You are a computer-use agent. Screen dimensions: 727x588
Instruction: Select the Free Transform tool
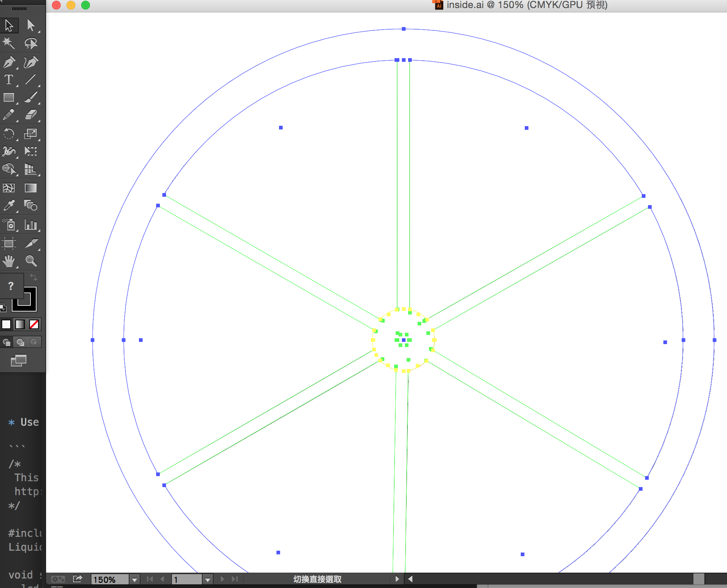tap(31, 151)
